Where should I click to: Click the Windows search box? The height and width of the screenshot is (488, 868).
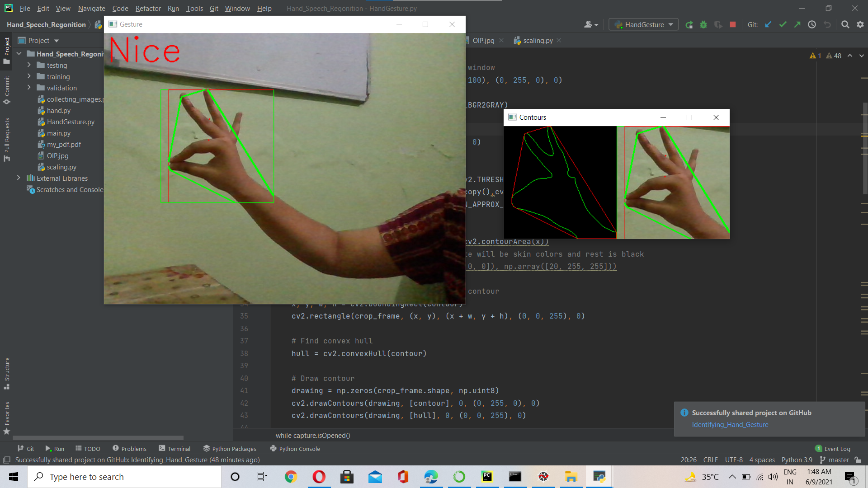pos(124,477)
